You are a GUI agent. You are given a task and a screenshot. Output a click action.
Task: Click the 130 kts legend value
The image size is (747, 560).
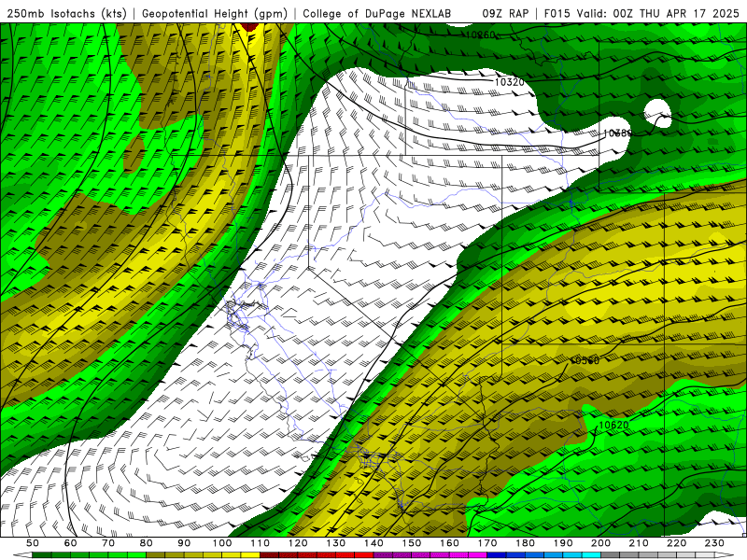tap(336, 543)
